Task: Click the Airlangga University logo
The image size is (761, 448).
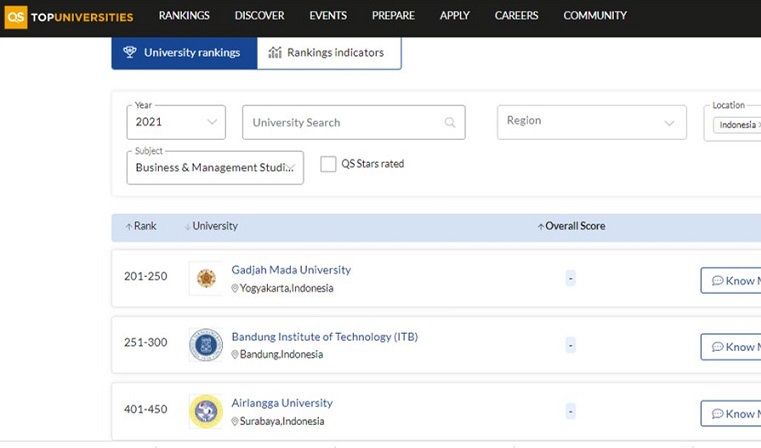Action: coord(206,411)
